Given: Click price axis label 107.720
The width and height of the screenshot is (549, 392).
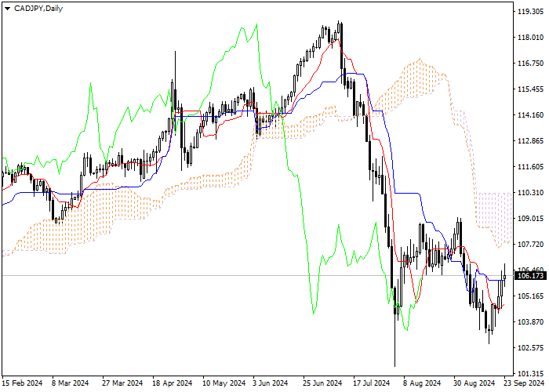Looking at the screenshot, I should [530, 245].
